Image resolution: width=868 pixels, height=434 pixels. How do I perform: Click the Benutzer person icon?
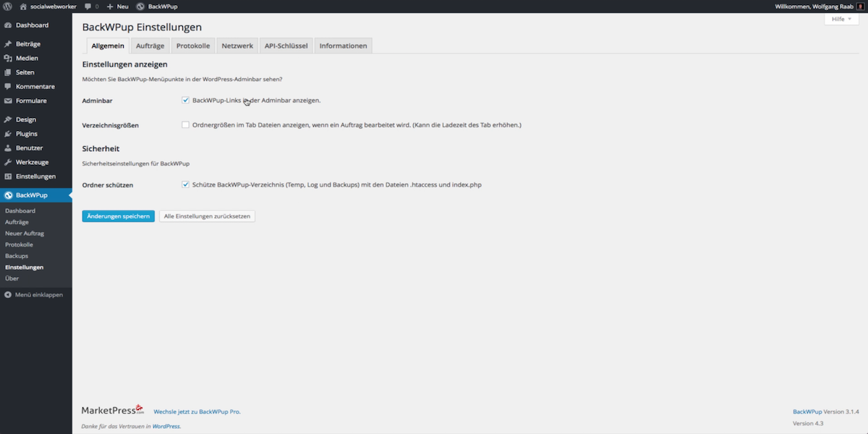pyautogui.click(x=8, y=148)
